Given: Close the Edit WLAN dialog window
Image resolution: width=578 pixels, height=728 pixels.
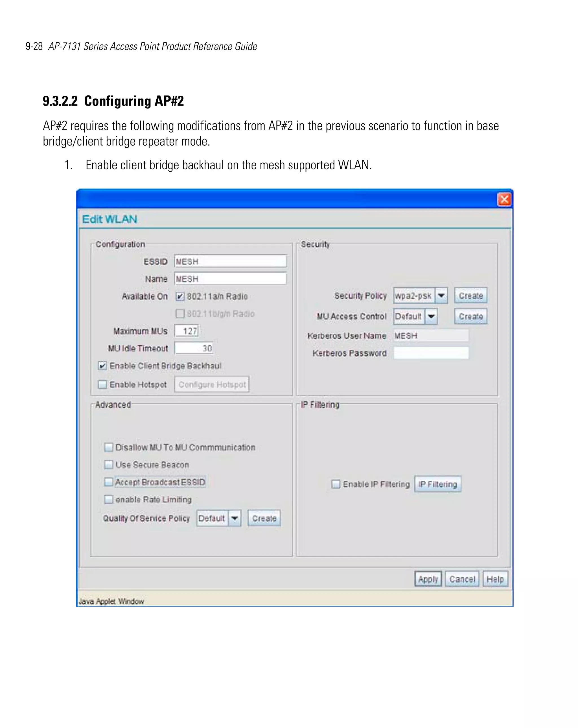Looking at the screenshot, I should 504,200.
